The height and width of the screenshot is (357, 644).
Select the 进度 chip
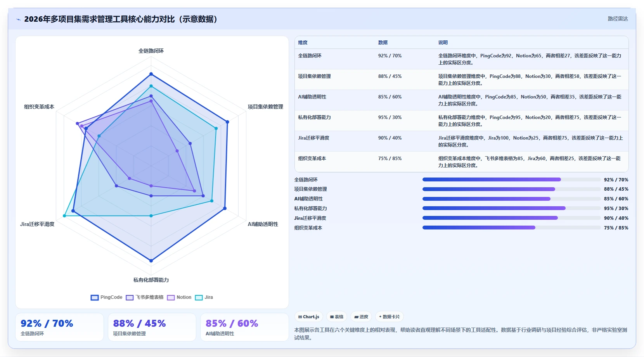pos(361,317)
